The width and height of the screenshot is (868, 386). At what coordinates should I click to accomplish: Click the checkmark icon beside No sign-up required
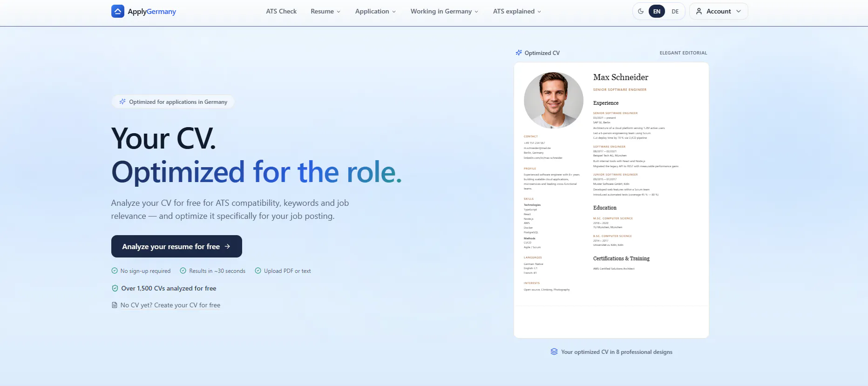115,271
